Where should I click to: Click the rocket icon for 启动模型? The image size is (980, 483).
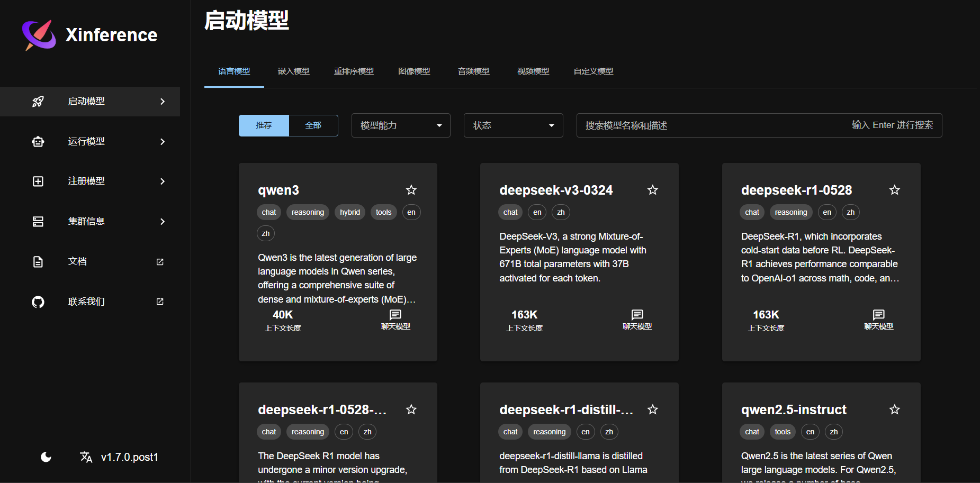38,102
